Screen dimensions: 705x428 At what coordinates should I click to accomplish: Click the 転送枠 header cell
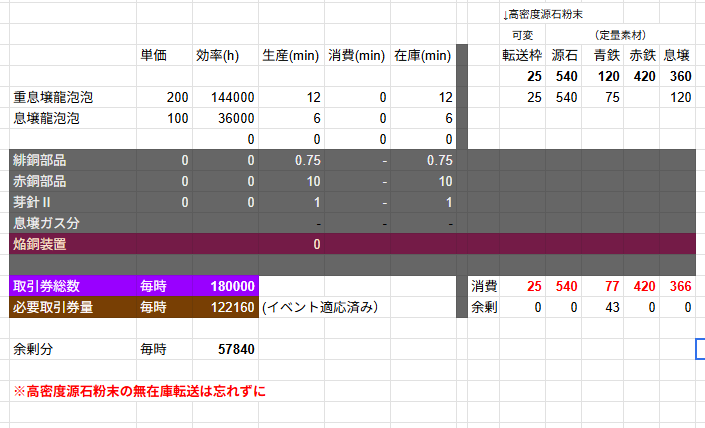click(x=522, y=55)
